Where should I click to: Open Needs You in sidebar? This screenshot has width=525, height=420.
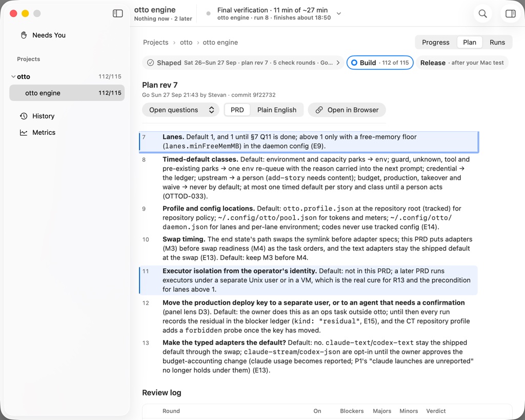click(x=67, y=35)
